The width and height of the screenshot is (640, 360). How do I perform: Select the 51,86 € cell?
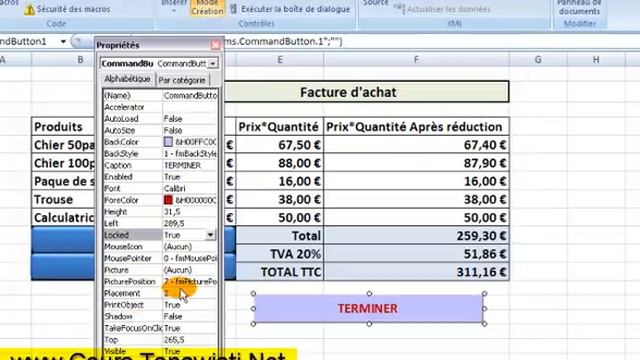[x=416, y=254]
